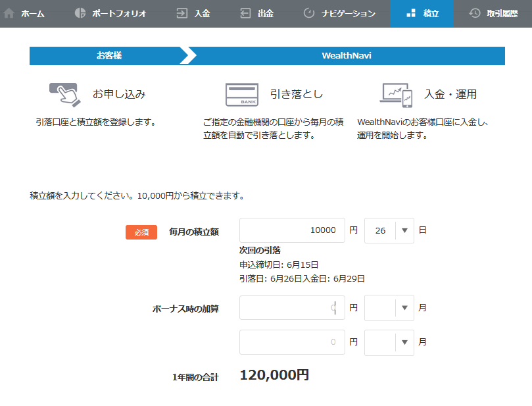
Task: Open the second bonus month dropdown
Action: point(389,342)
